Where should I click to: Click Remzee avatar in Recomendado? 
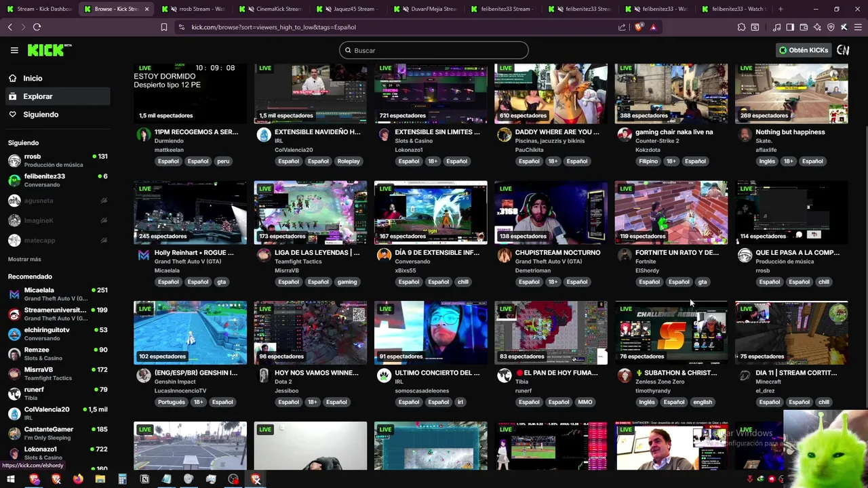click(x=14, y=354)
